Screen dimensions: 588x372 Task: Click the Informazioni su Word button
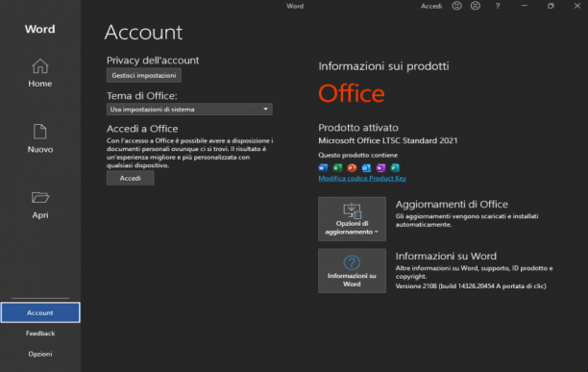coord(352,271)
